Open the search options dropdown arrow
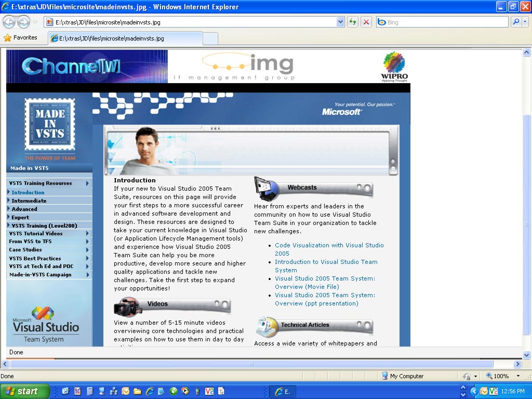 pyautogui.click(x=525, y=22)
